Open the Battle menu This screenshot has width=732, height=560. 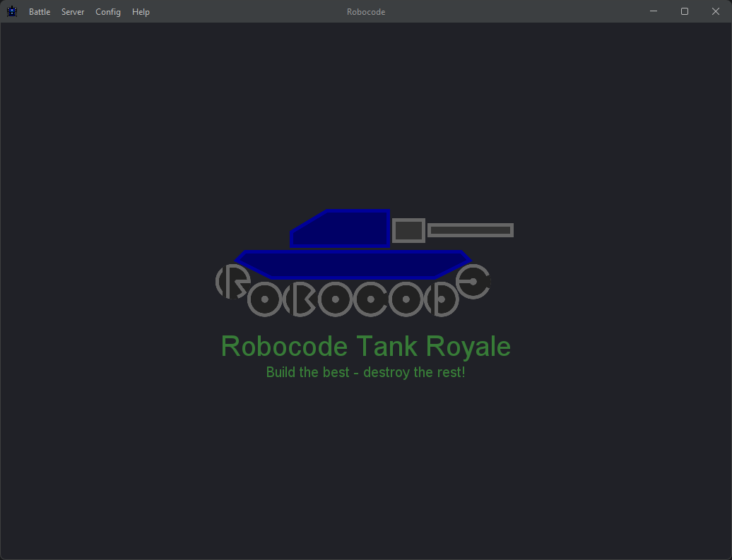[x=40, y=12]
